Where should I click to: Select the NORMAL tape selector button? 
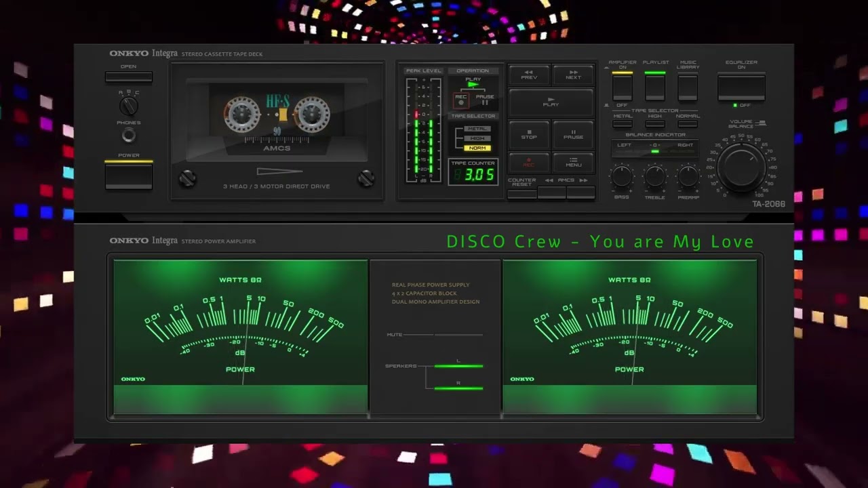688,123
